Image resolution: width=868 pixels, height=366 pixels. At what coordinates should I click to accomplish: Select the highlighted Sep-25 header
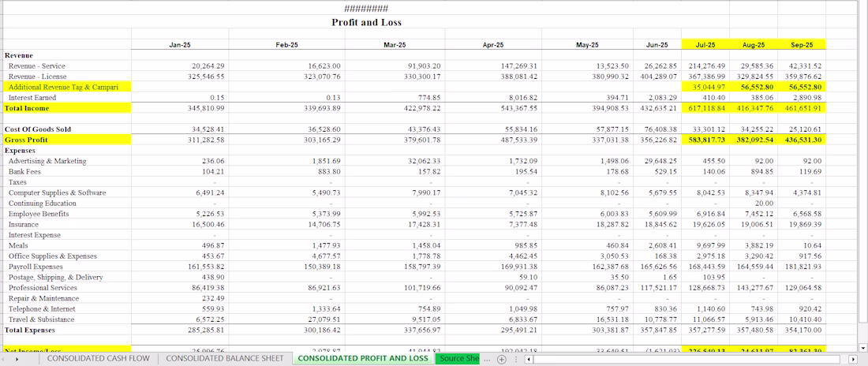coord(802,45)
